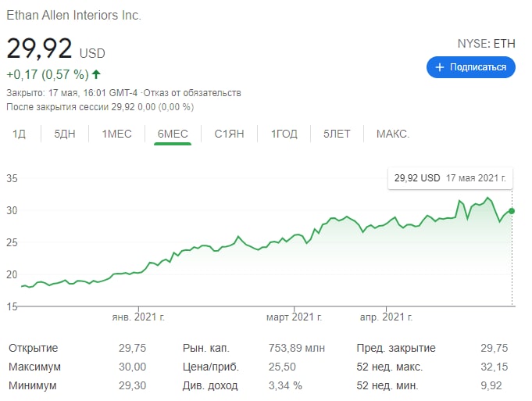Click the market cap value 753,89 млн
Image resolution: width=532 pixels, height=401 pixels.
(x=297, y=348)
